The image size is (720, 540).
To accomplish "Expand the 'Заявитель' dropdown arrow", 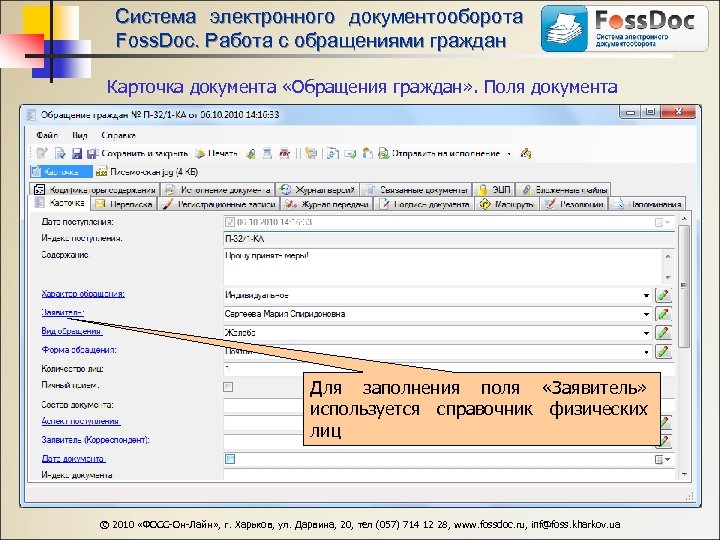I will click(646, 315).
